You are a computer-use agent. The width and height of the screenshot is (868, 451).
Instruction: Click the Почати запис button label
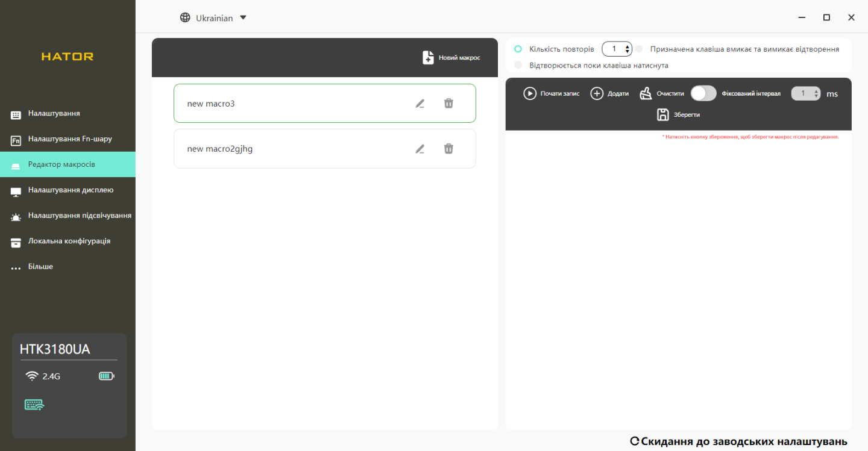tap(560, 94)
